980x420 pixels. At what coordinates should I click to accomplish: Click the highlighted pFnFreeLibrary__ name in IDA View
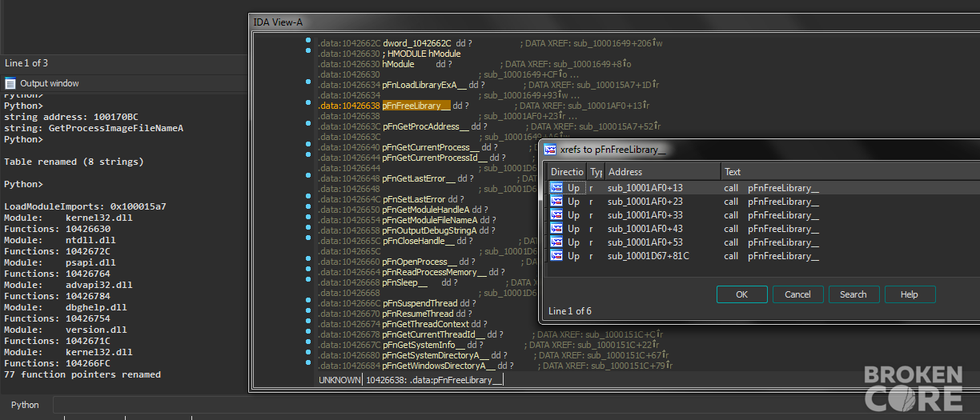click(x=416, y=106)
